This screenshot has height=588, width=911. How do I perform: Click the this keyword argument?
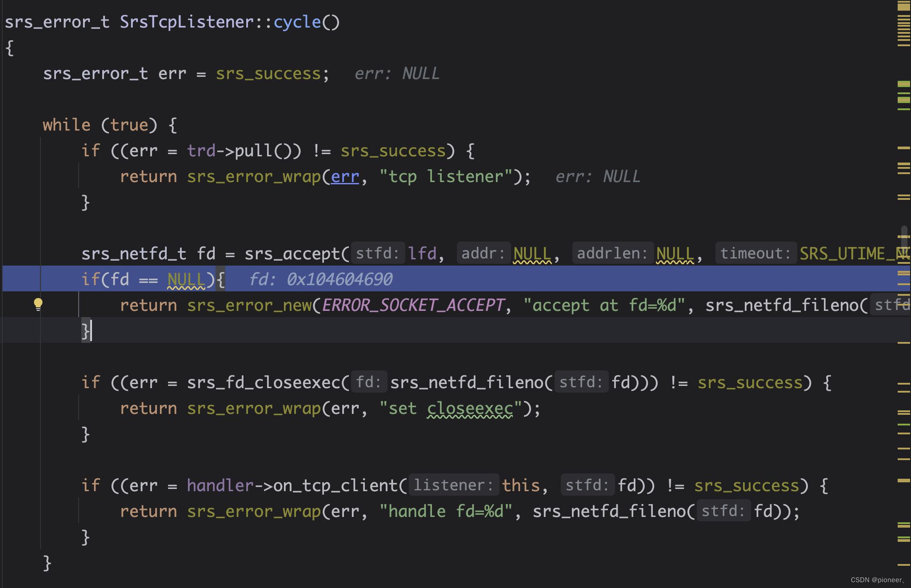[521, 486]
